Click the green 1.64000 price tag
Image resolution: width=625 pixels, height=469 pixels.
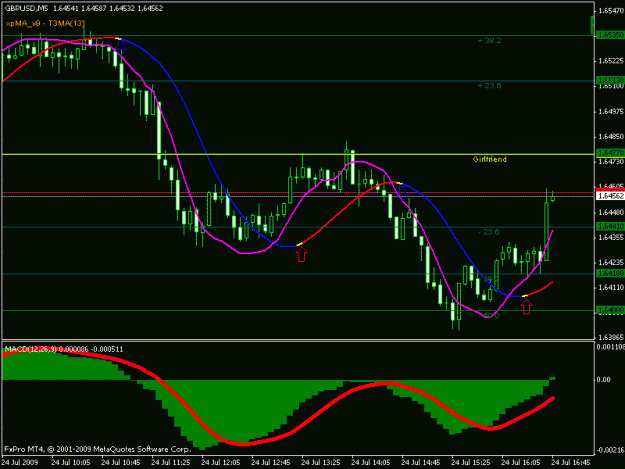[x=611, y=310]
